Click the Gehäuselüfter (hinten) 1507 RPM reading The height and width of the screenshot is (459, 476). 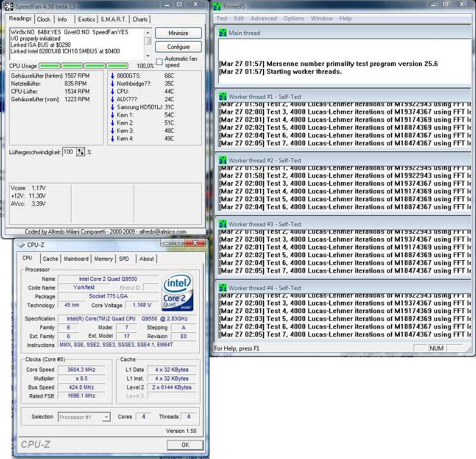pos(51,76)
